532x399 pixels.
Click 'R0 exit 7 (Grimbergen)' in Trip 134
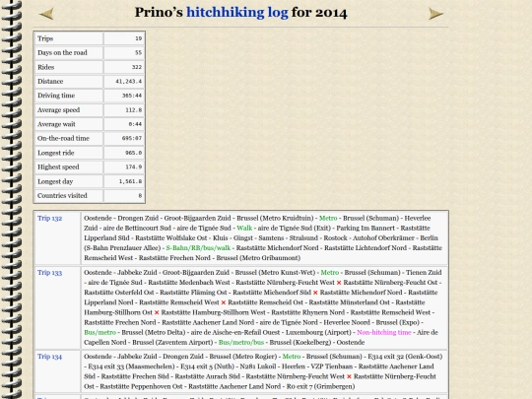coord(320,386)
